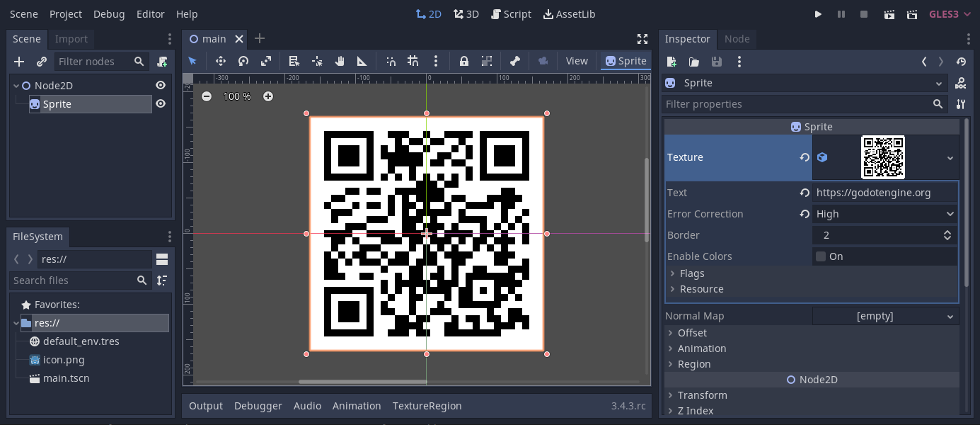The height and width of the screenshot is (425, 980).
Task: Toggle smart snapping
Action: tap(391, 61)
